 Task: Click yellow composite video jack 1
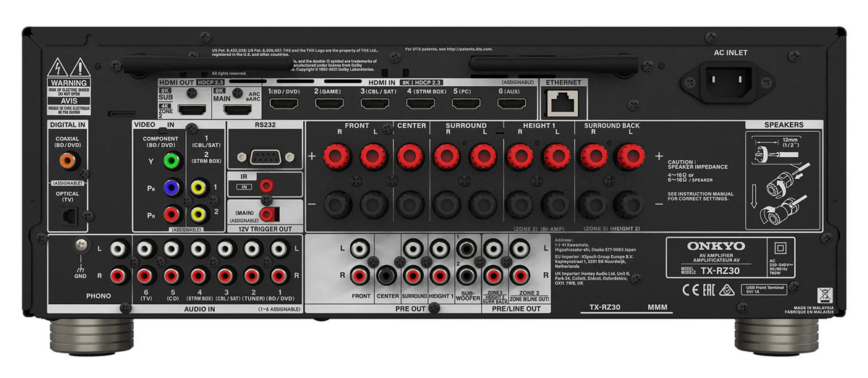coord(198,188)
